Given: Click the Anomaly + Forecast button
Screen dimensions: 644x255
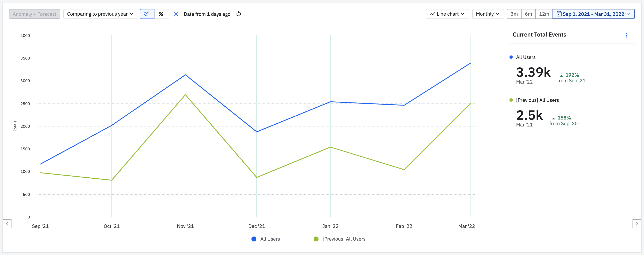Looking at the screenshot, I should point(34,14).
